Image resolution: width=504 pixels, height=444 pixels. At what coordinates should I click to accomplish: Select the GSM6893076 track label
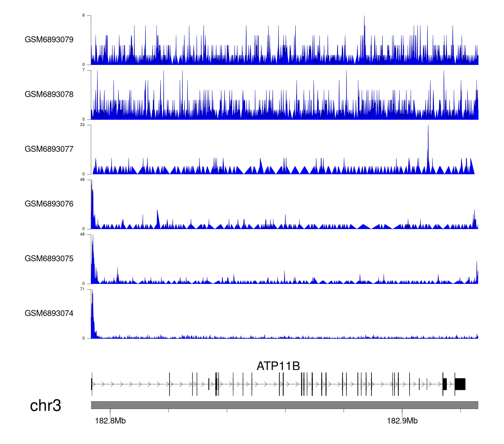tap(49, 204)
